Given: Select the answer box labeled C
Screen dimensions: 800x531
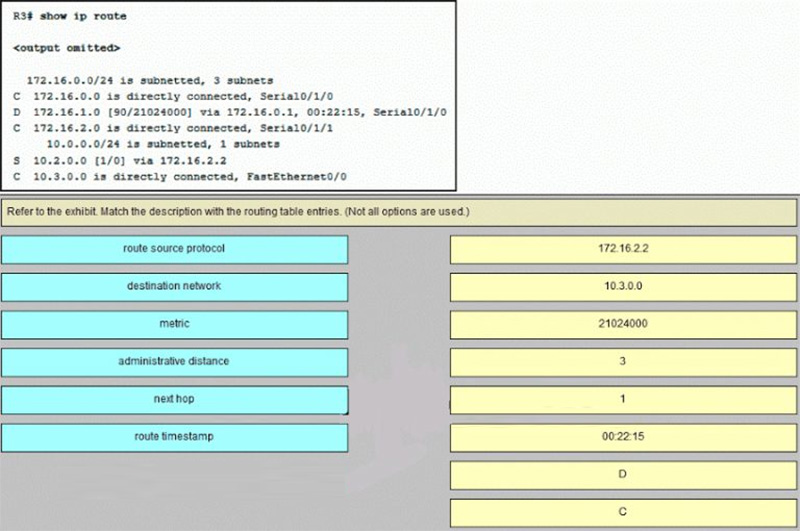Looking at the screenshot, I should (623, 513).
